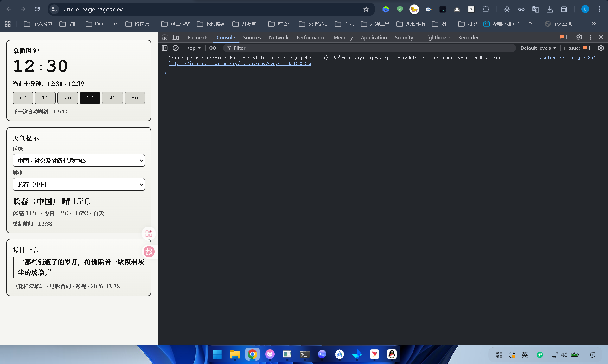Switch to the Network tab

(278, 37)
